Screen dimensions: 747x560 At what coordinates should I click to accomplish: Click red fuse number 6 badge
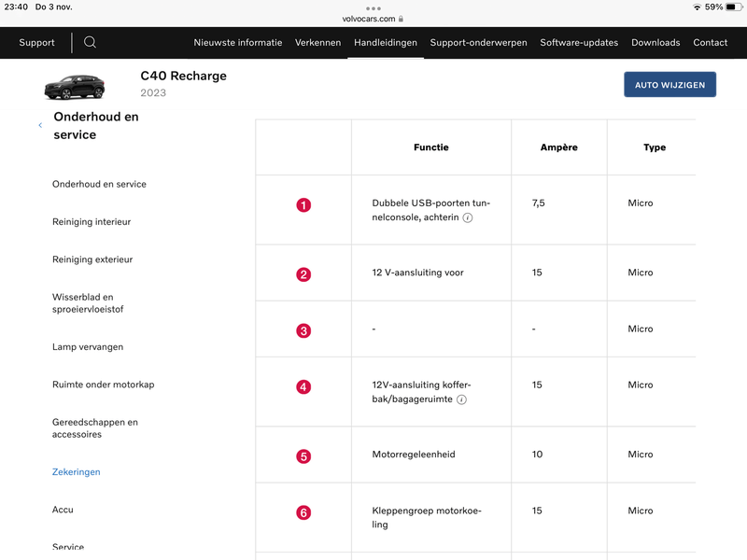303,512
